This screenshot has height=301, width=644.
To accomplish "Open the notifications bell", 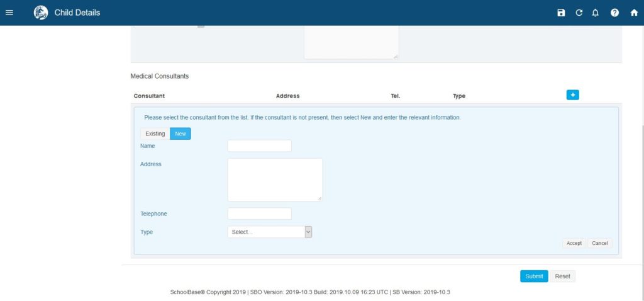I will [x=595, y=13].
